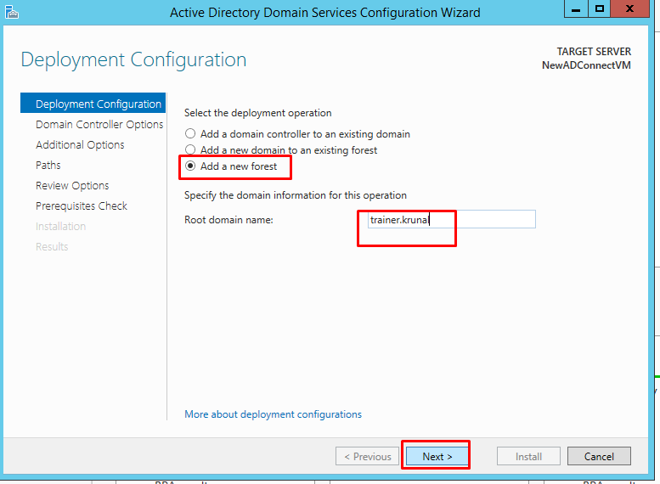Screen dimensions: 660x484
Task: Choose 'Add a new domain to an existing forest'
Action: 190,150
